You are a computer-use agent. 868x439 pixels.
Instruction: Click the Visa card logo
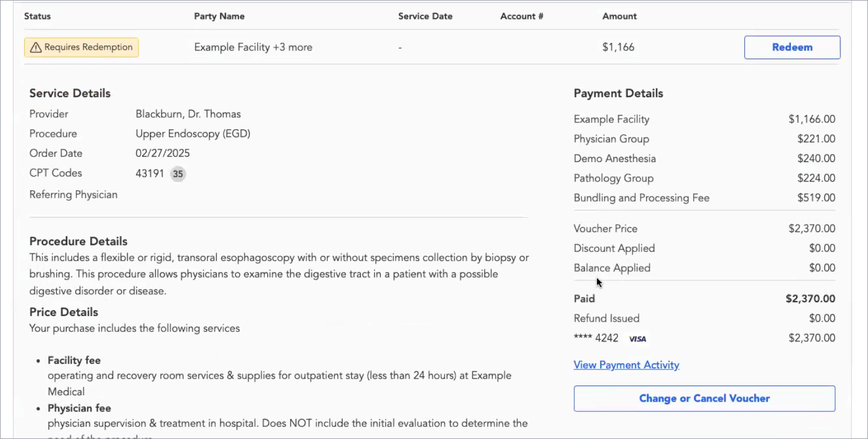[x=637, y=338]
